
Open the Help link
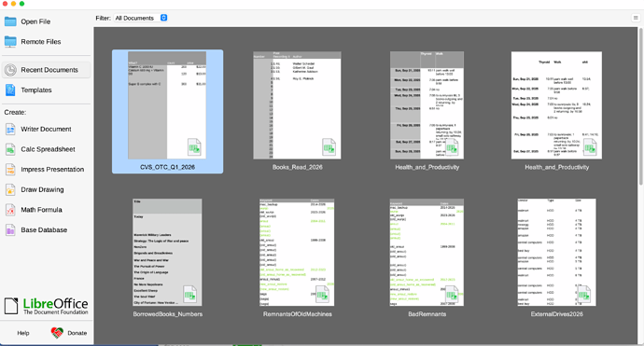pos(23,333)
